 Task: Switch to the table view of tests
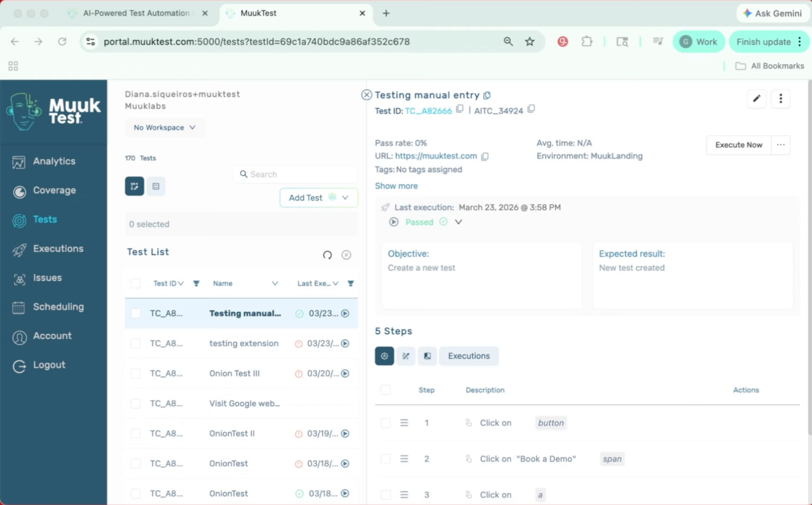[156, 186]
